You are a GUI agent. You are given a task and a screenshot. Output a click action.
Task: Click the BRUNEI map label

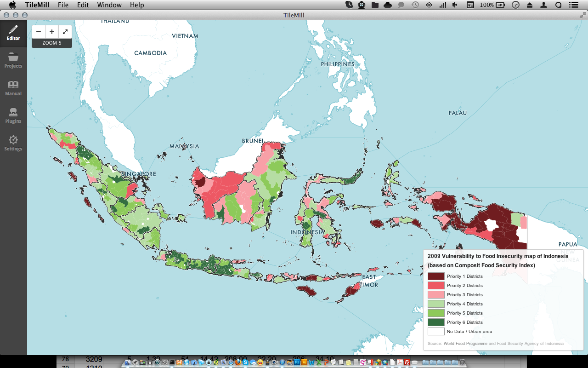(253, 141)
